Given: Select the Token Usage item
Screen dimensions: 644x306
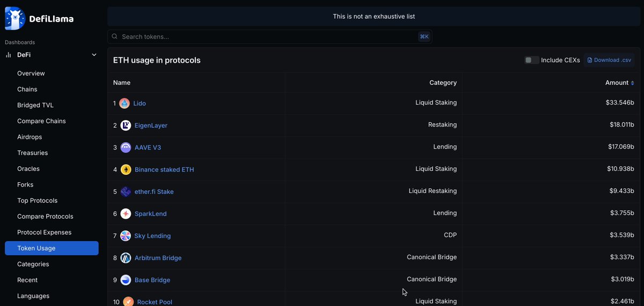Looking at the screenshot, I should (x=52, y=248).
